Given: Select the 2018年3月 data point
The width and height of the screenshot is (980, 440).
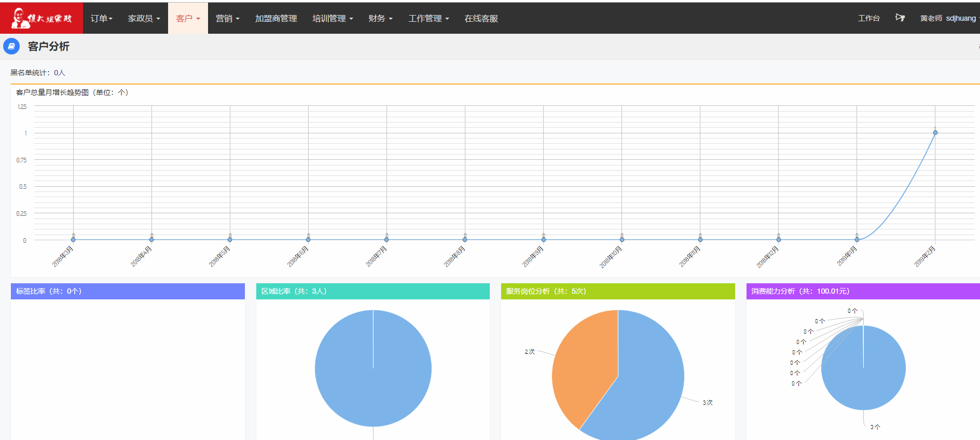Looking at the screenshot, I should (73, 240).
